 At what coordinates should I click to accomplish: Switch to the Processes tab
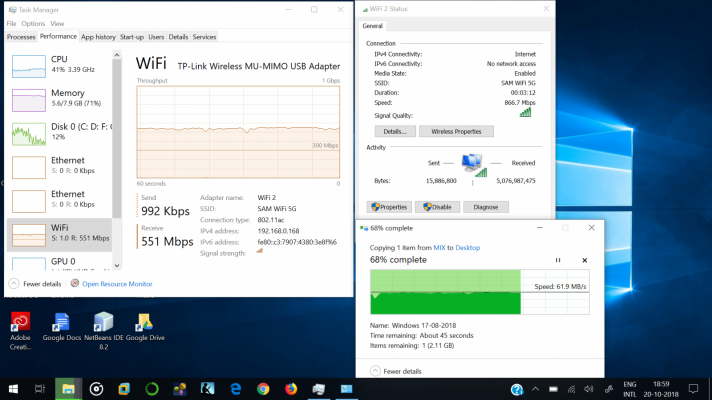(x=21, y=37)
